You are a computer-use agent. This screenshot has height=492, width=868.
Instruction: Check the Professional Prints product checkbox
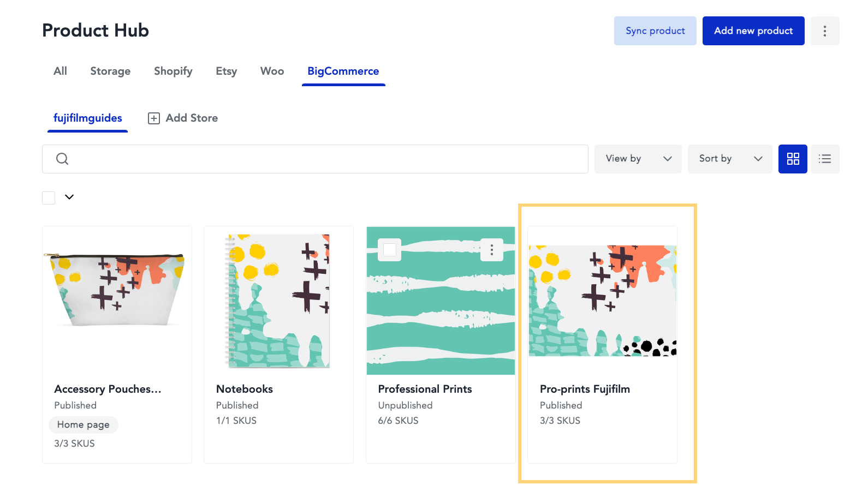point(390,250)
